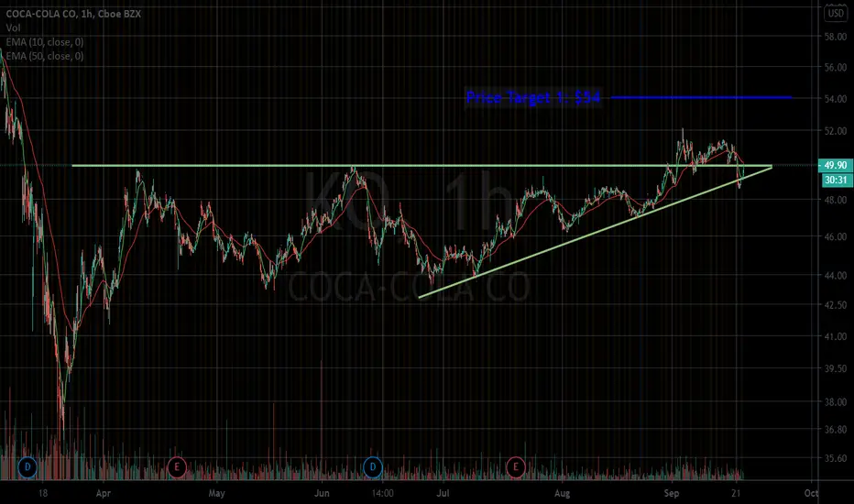Screen dimensions: 854x504
Task: Open the earnings 'E' marker before May
Action: click(x=177, y=467)
